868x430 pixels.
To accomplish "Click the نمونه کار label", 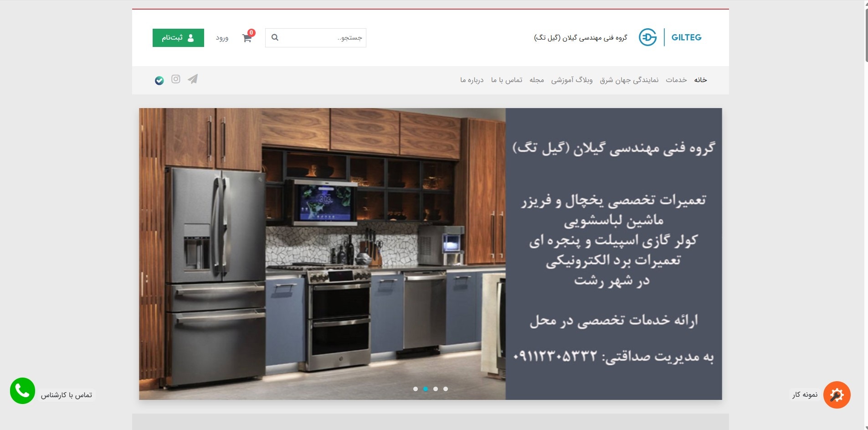I will (x=805, y=394).
